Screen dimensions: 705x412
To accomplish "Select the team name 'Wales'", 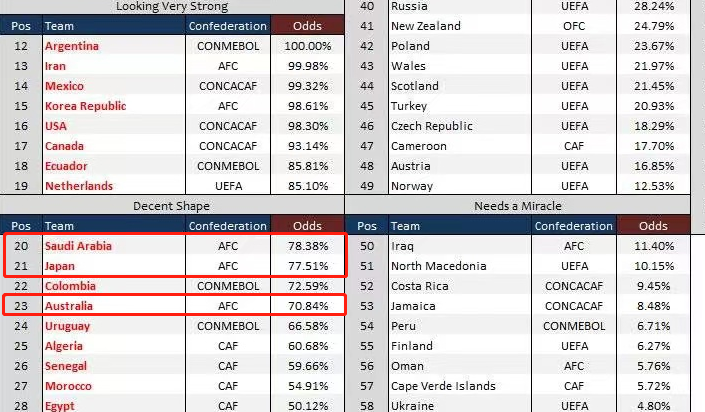I will pos(408,66).
